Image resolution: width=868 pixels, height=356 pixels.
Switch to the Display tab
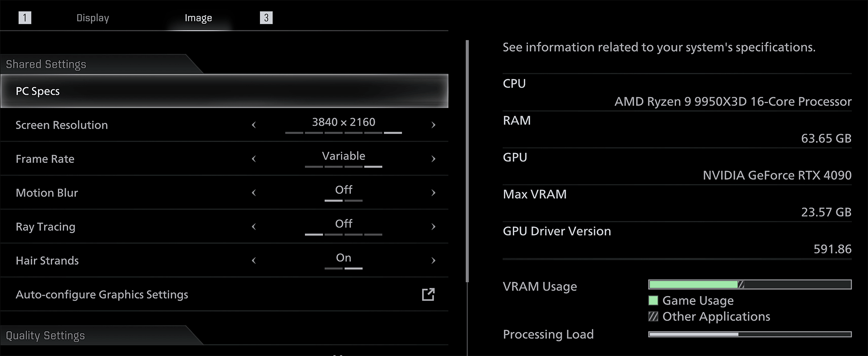tap(93, 18)
